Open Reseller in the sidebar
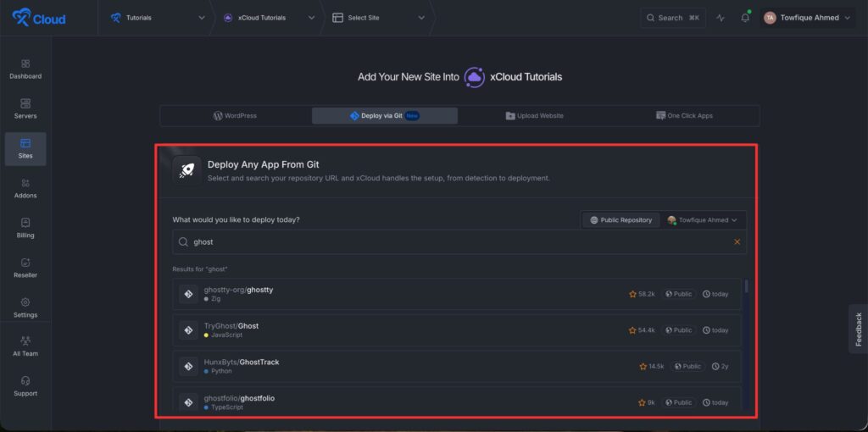 25,269
